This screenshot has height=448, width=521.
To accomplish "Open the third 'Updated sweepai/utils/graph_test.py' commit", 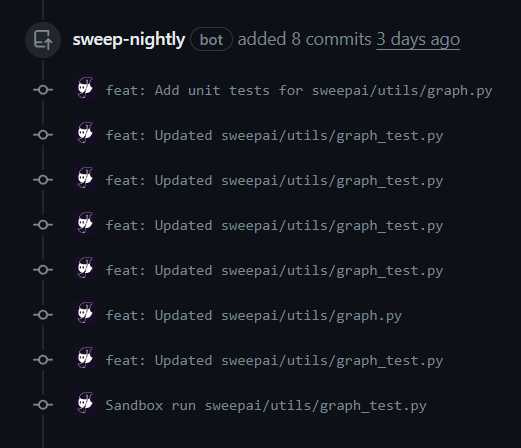I will point(274,226).
